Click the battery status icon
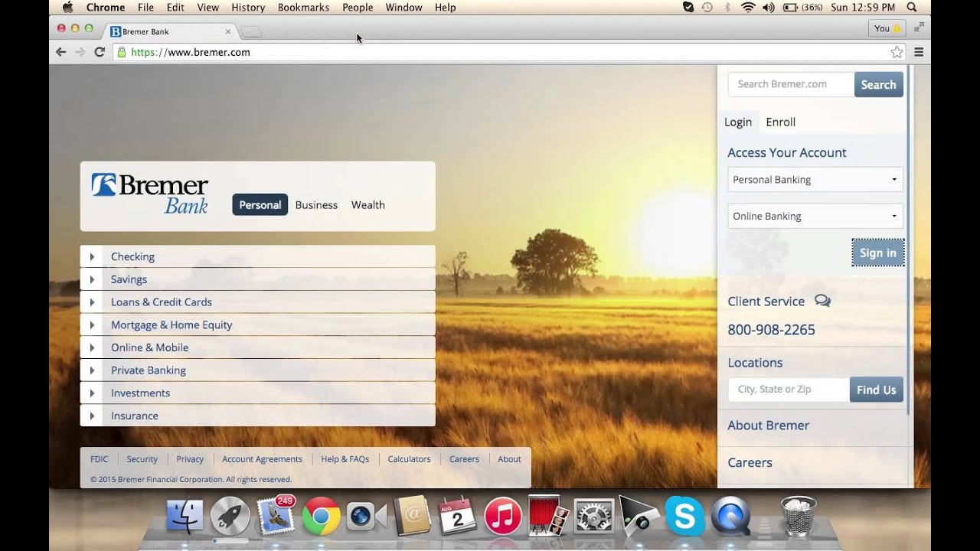Screen dimensions: 980x551 (x=790, y=7)
